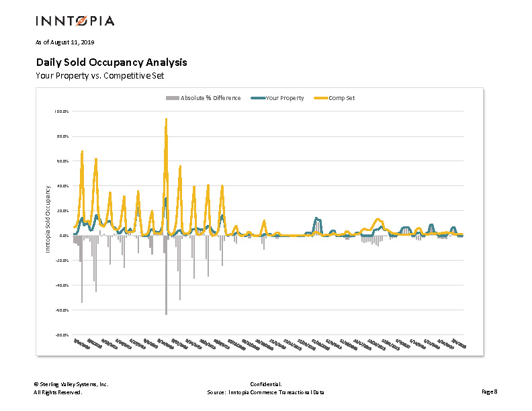The height and width of the screenshot is (411, 532).
Task: Click the 'Inntopia Sold Occupancy' y-axis title
Action: click(x=48, y=219)
